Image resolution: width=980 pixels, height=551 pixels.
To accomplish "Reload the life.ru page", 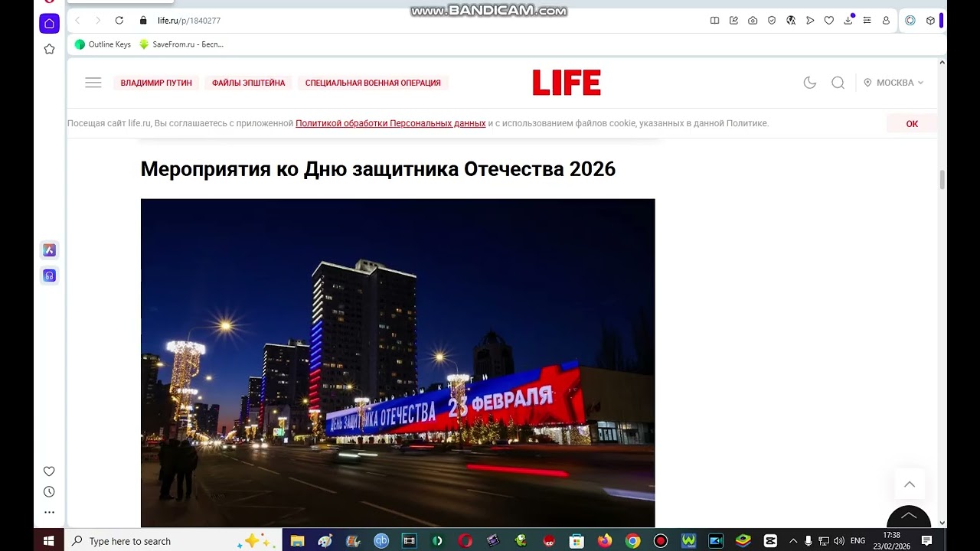I will click(x=119, y=21).
